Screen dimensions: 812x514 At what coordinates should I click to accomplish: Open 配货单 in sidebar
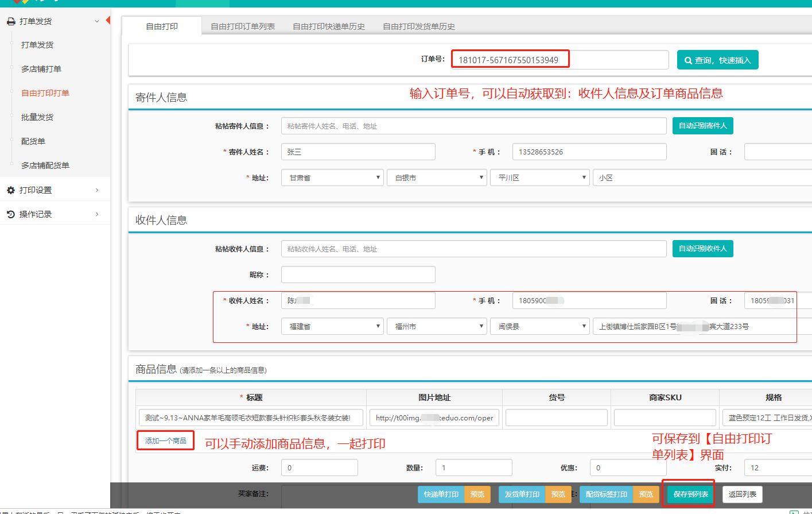(33, 141)
